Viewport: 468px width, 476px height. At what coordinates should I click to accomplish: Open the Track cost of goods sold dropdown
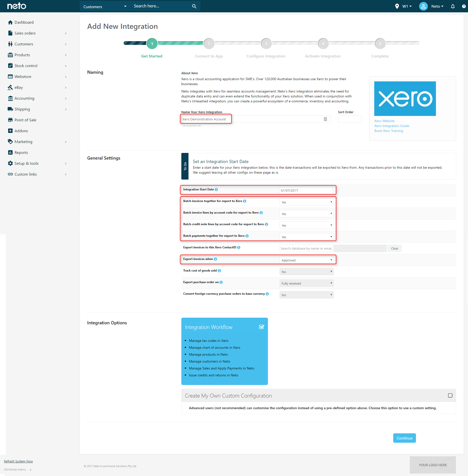click(306, 272)
